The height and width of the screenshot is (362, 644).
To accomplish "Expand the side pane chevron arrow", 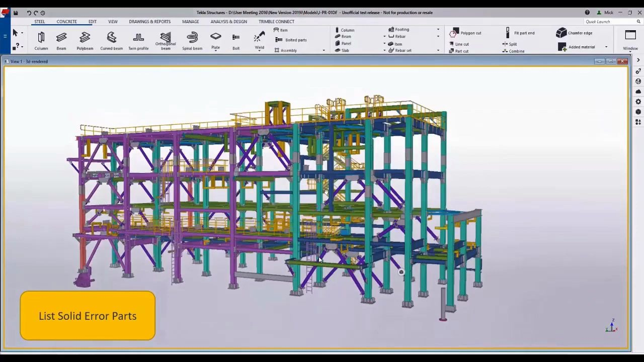I will (x=638, y=60).
